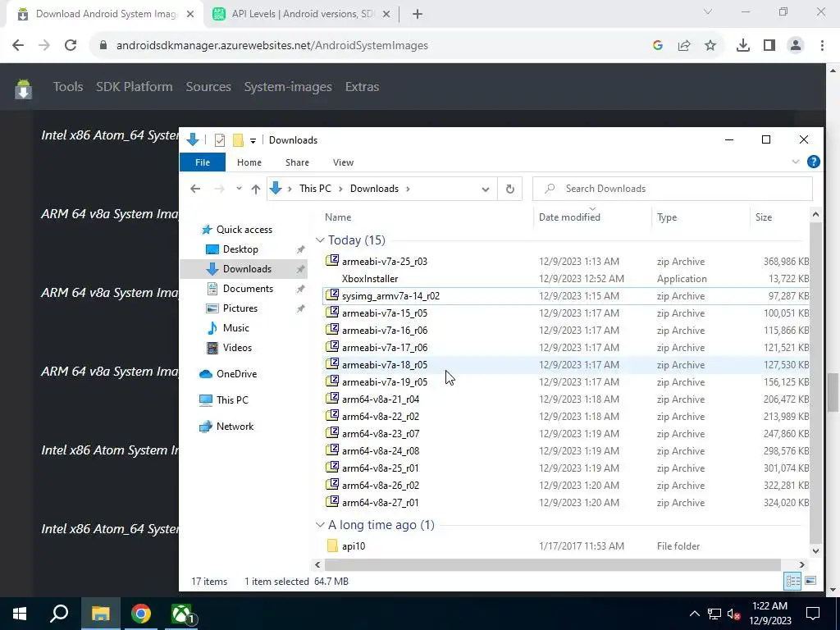The height and width of the screenshot is (630, 840).
Task: Select armeabi-v7a-25_r03 zip file
Action: pos(385,262)
